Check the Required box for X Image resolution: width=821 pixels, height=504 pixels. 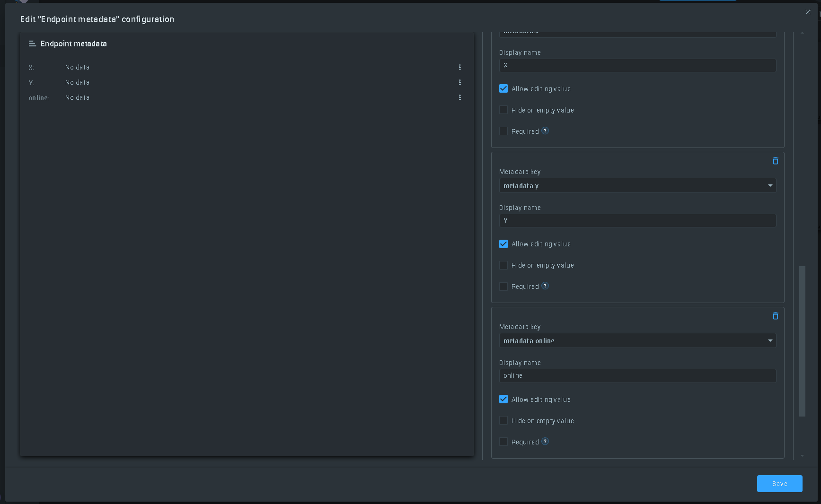click(503, 131)
